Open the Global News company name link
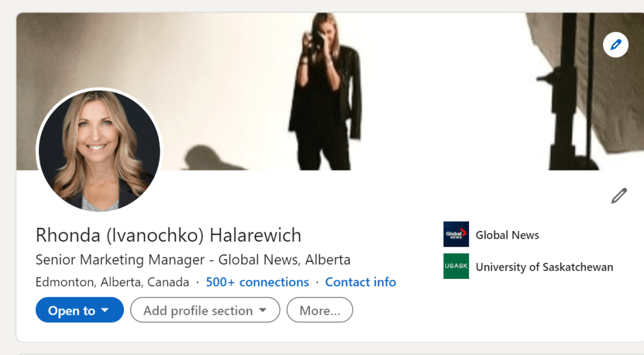The height and width of the screenshot is (355, 644). pos(507,235)
